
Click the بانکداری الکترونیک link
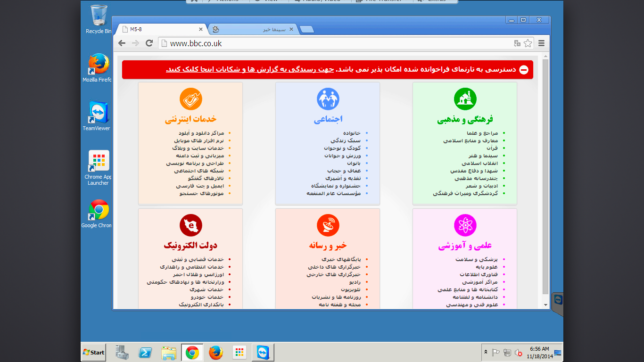[201, 304]
